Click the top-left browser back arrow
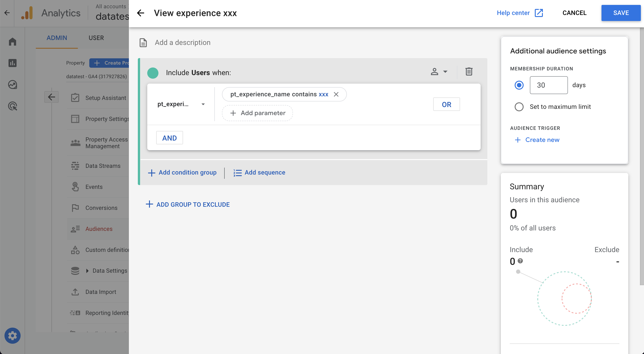 tap(7, 13)
